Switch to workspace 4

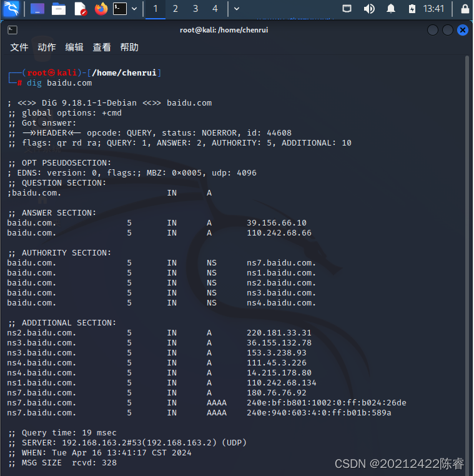click(x=215, y=9)
